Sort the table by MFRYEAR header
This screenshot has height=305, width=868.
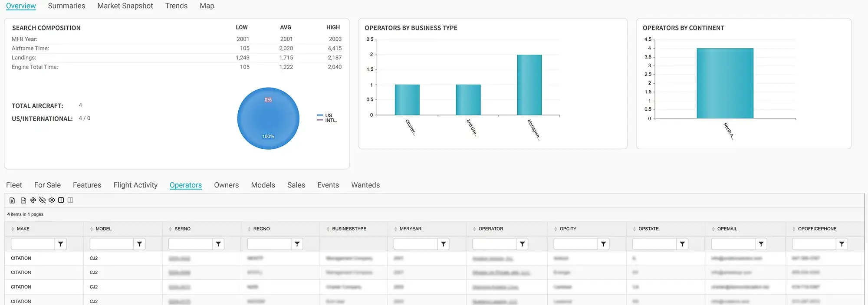point(410,229)
